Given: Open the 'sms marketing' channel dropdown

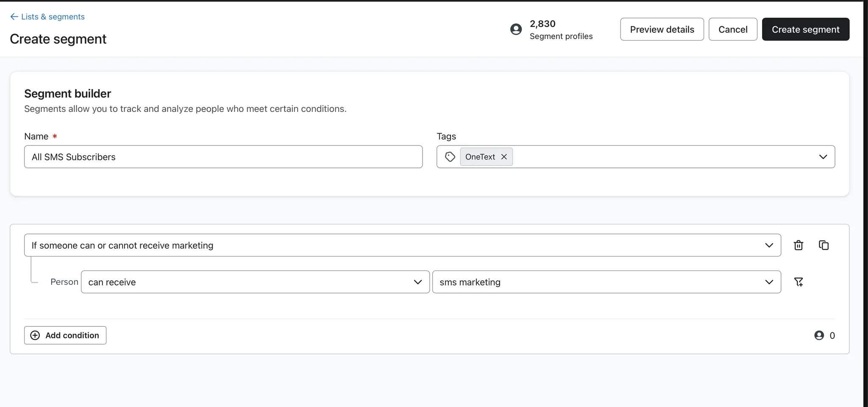Looking at the screenshot, I should tap(606, 282).
